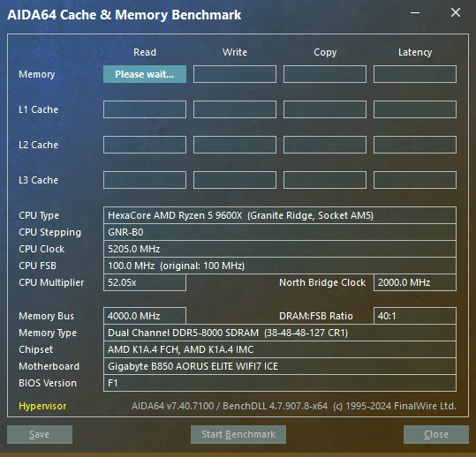Click the 'Read' column header

tap(145, 52)
